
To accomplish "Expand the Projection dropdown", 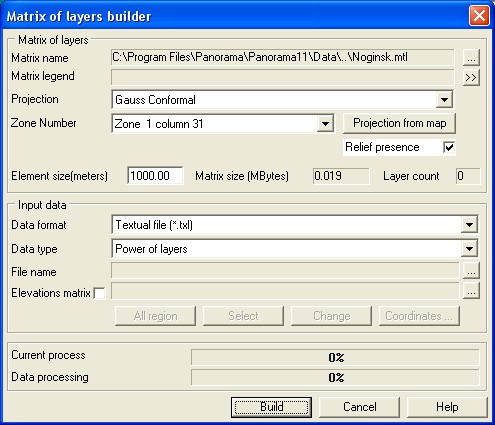I will click(x=444, y=100).
